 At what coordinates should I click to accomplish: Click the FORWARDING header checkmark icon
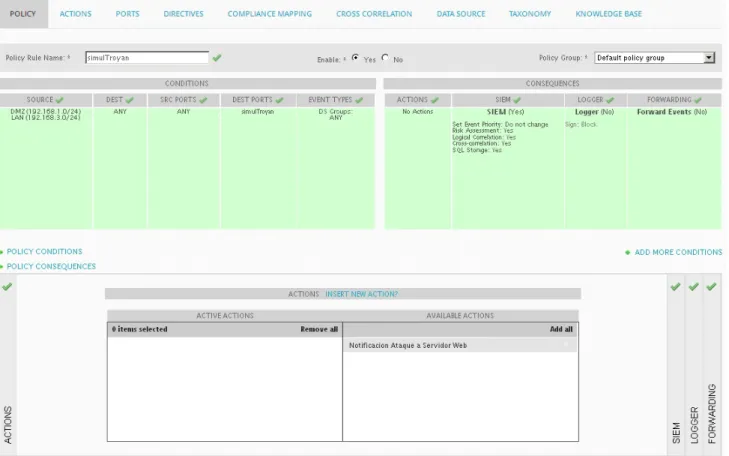[697, 100]
